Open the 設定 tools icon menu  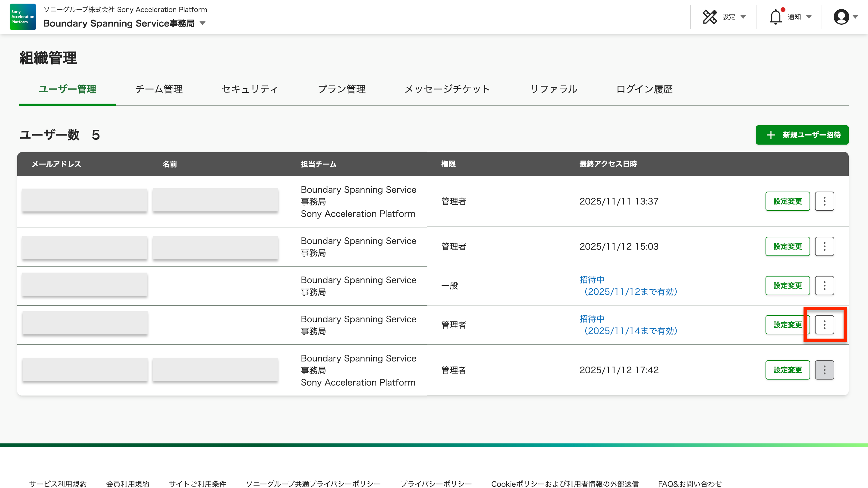point(710,17)
